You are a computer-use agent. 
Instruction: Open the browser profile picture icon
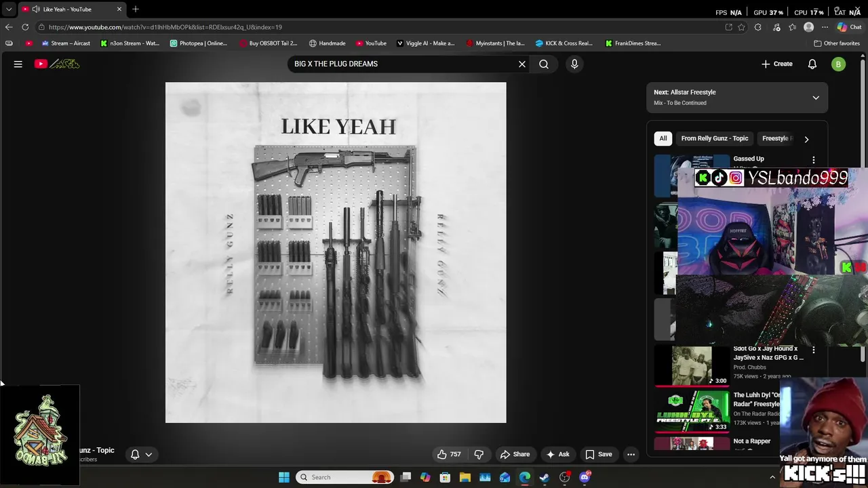pos(808,27)
